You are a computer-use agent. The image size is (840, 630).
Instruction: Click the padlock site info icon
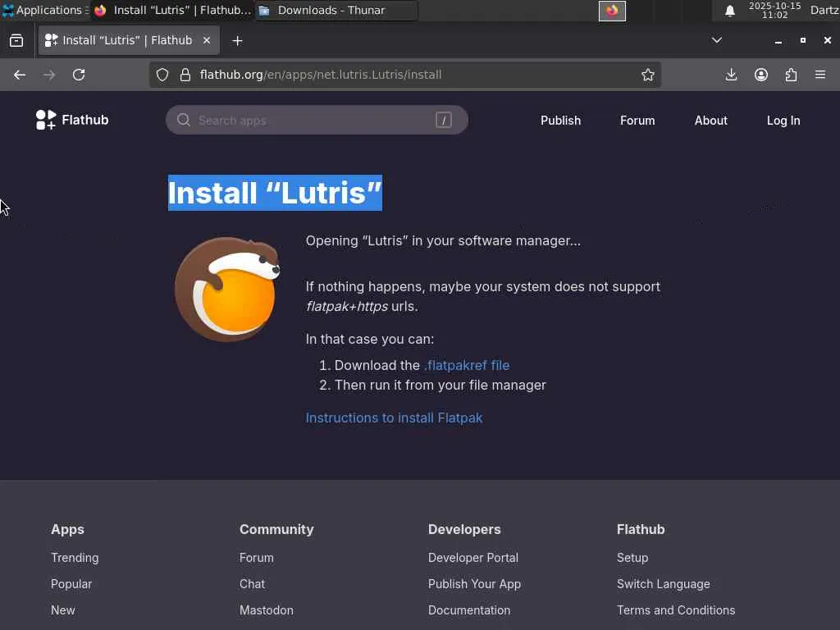185,75
